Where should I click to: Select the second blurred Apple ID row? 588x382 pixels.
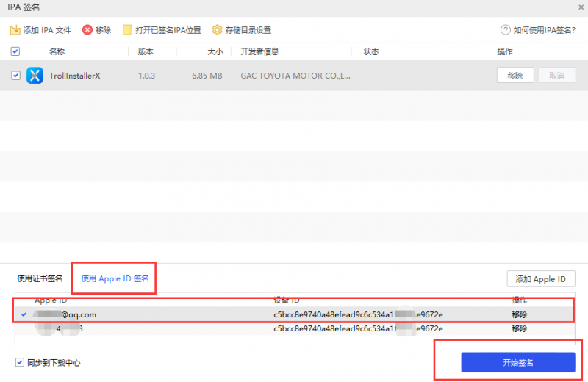(295, 329)
